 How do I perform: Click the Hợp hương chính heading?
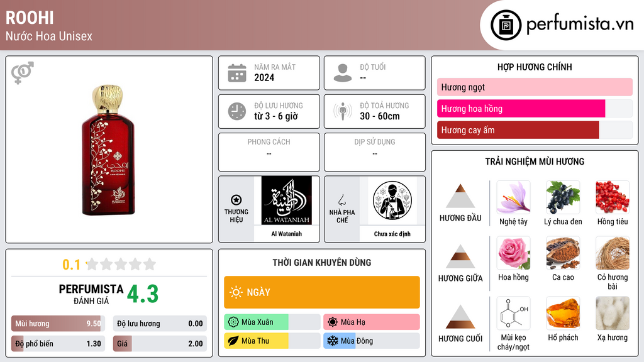[535, 67]
